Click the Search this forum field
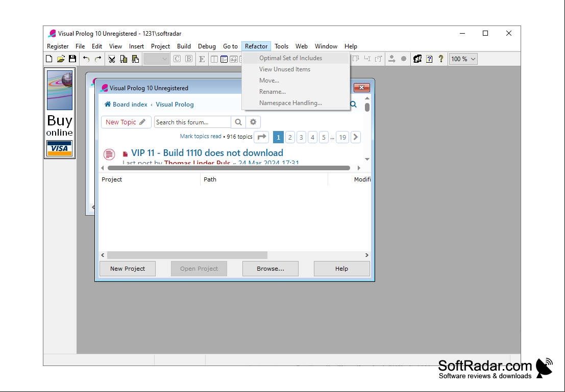Viewport: 565px width, 392px height. [x=192, y=122]
